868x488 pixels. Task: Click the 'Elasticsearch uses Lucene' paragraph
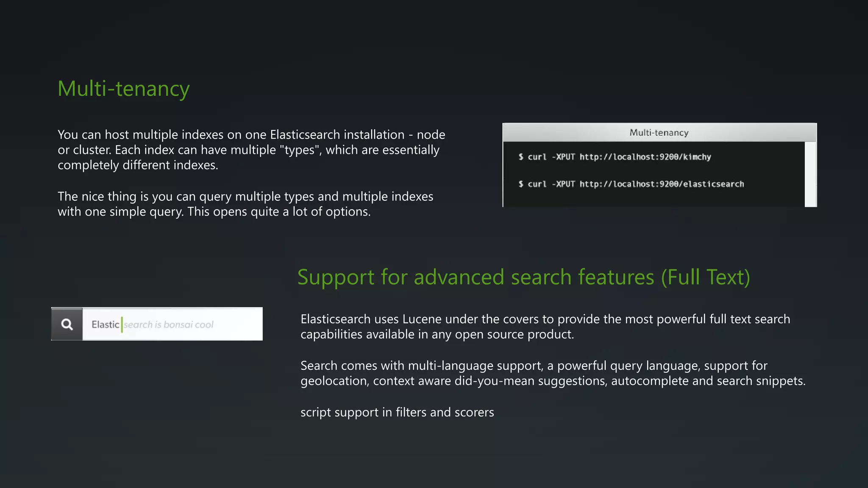click(545, 327)
